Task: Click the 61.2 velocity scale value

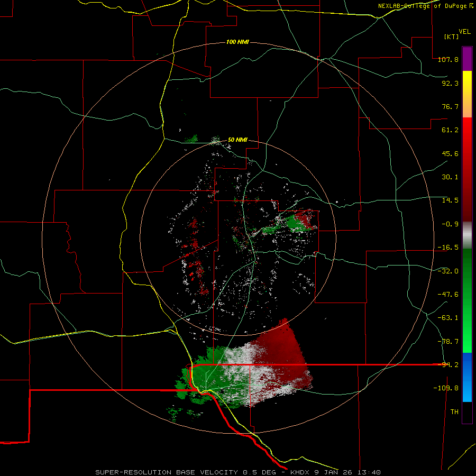Action: pos(450,130)
